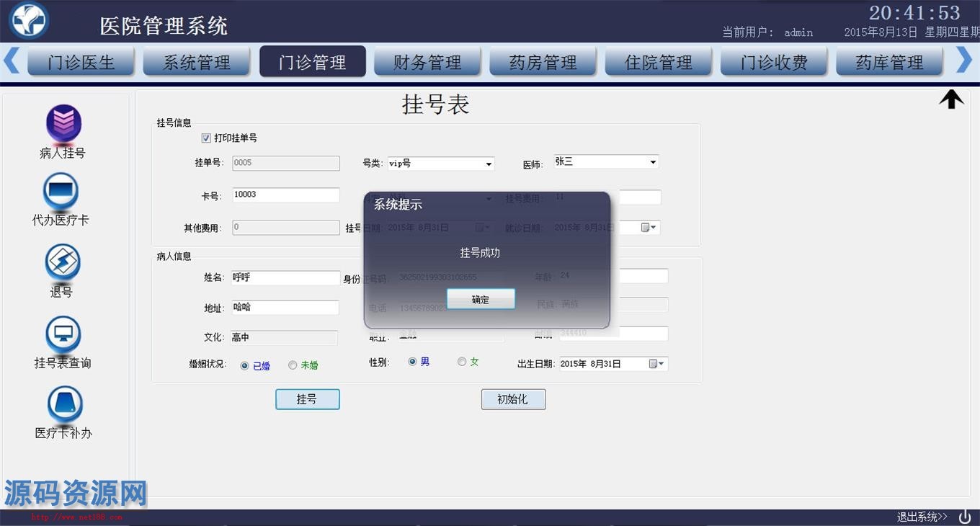The width and height of the screenshot is (980, 526).
Task: Select the 未婚 radio button
Action: click(293, 365)
